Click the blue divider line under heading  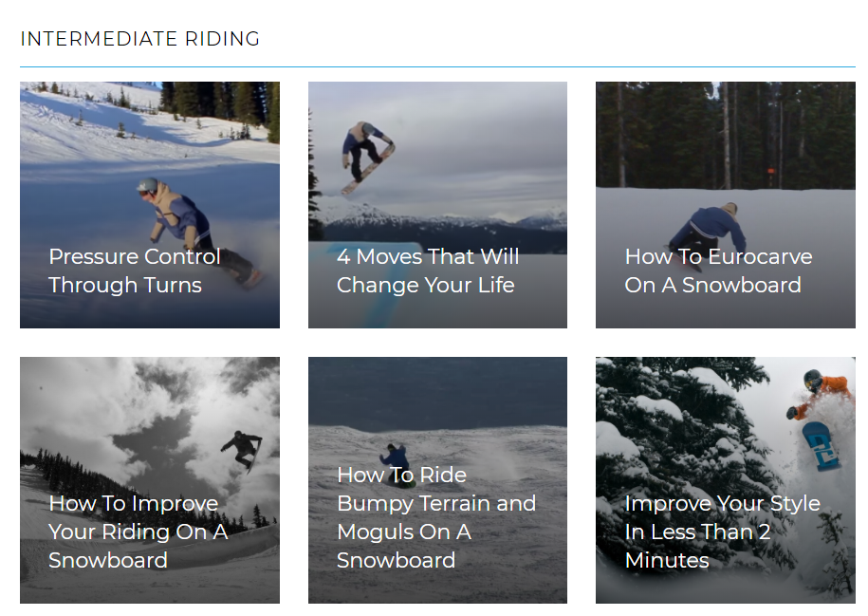click(x=436, y=67)
